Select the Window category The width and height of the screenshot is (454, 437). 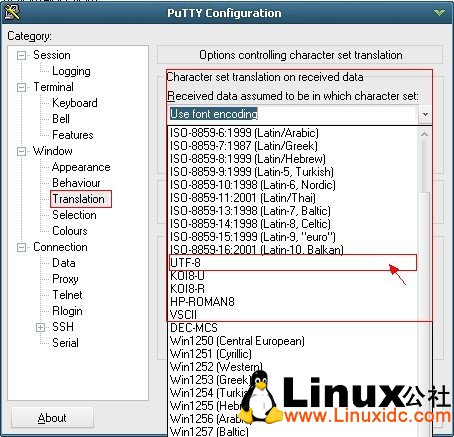point(53,151)
